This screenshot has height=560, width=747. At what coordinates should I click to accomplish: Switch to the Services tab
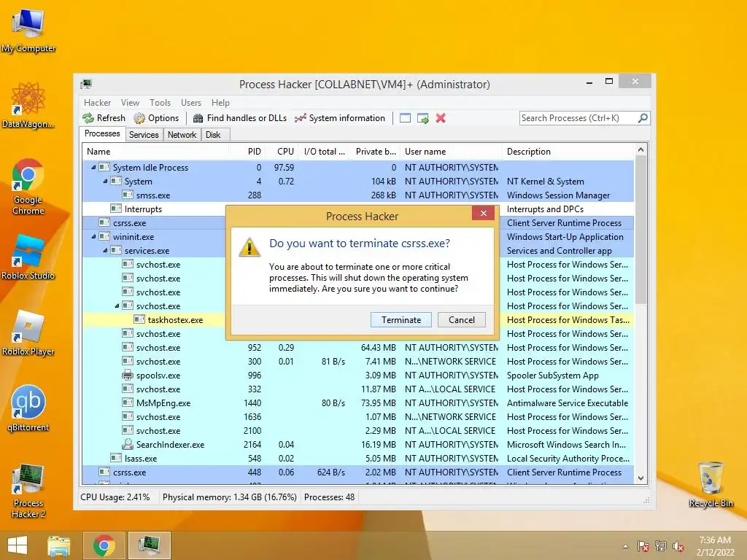click(x=144, y=135)
